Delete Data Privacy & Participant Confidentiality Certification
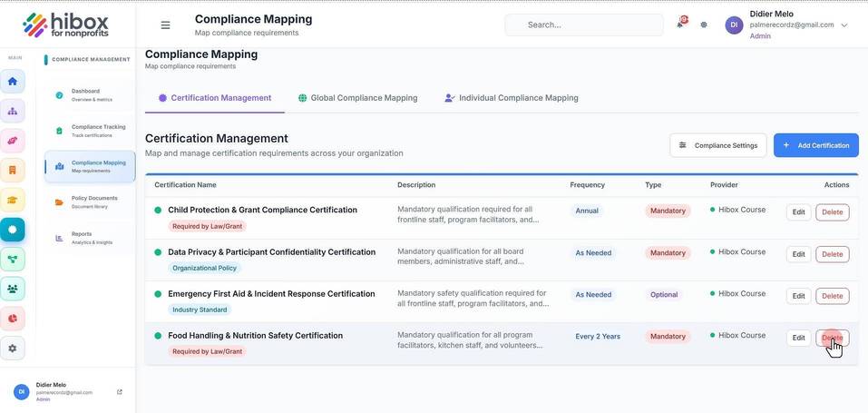The height and width of the screenshot is (413, 868). click(832, 254)
